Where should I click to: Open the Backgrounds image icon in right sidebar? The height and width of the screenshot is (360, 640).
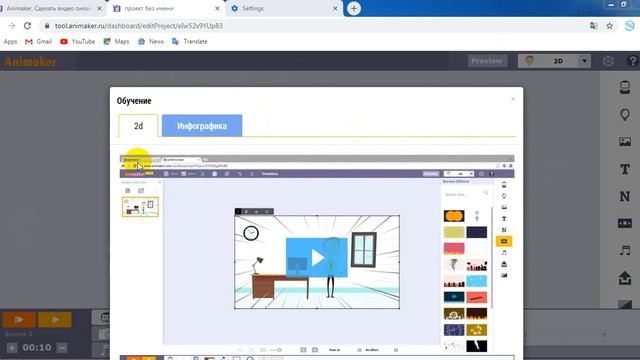(625, 142)
